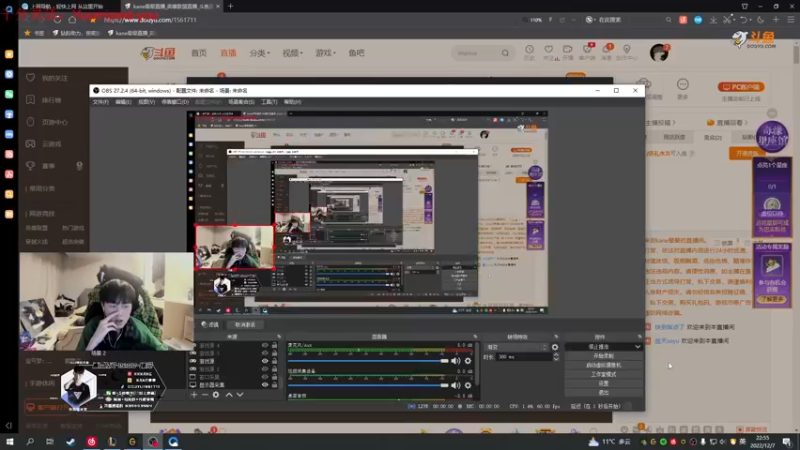The width and height of the screenshot is (800, 450).
Task: Click the 取消激活 button above sources
Action: (245, 325)
